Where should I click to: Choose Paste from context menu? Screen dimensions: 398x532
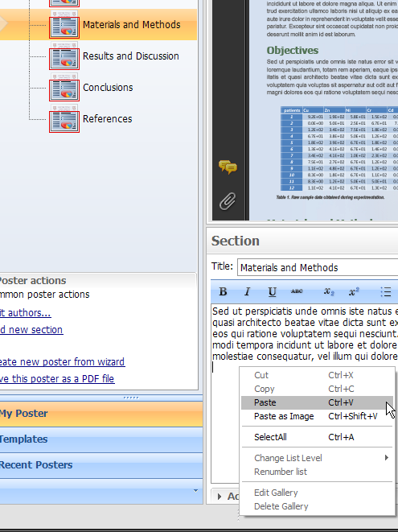pyautogui.click(x=317, y=402)
